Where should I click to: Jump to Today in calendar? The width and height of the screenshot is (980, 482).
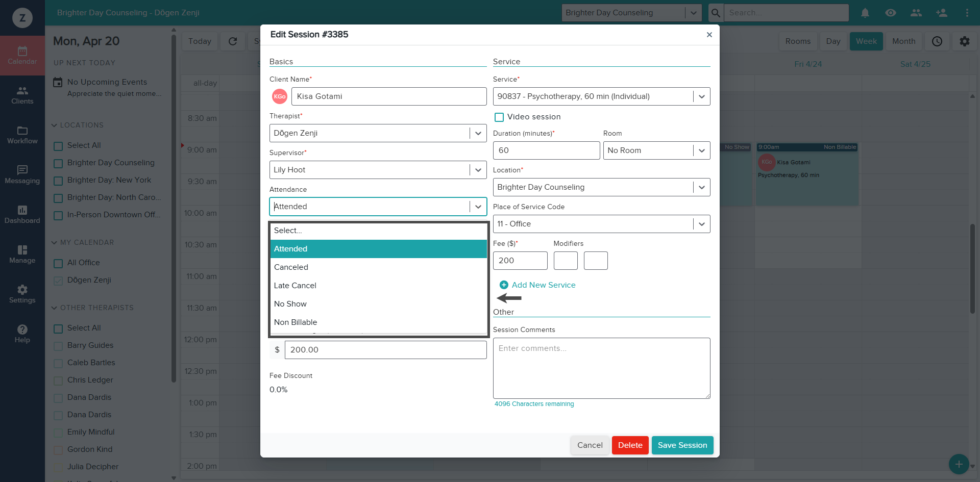point(200,41)
